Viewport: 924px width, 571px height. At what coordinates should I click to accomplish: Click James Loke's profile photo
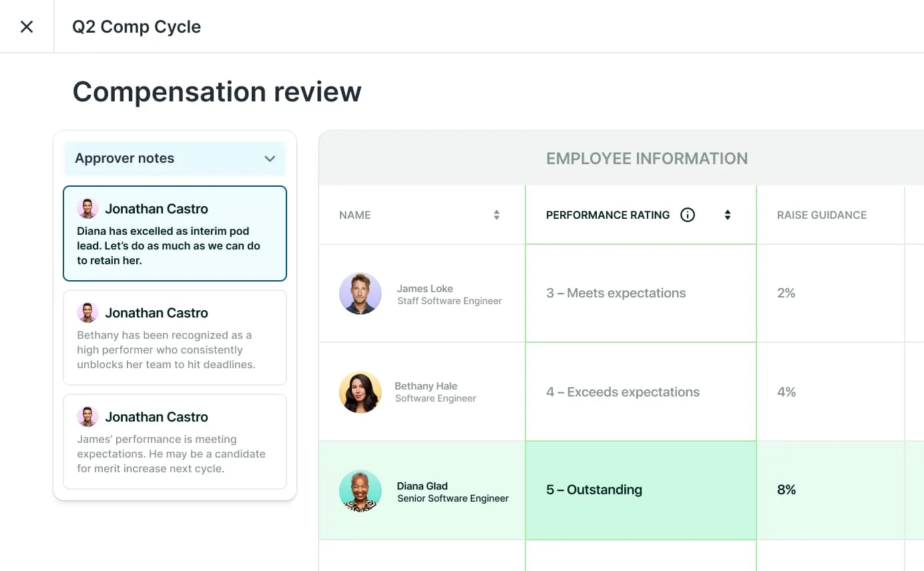point(360,294)
